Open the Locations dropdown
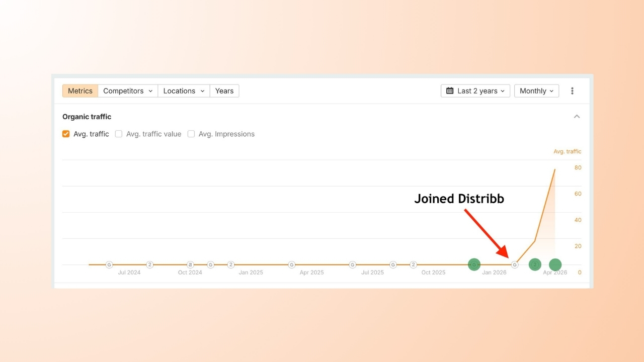Image resolution: width=644 pixels, height=362 pixels. (x=184, y=91)
